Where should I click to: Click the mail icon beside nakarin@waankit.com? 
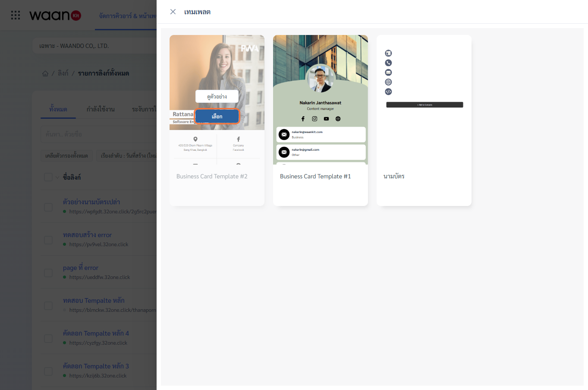pyautogui.click(x=284, y=134)
